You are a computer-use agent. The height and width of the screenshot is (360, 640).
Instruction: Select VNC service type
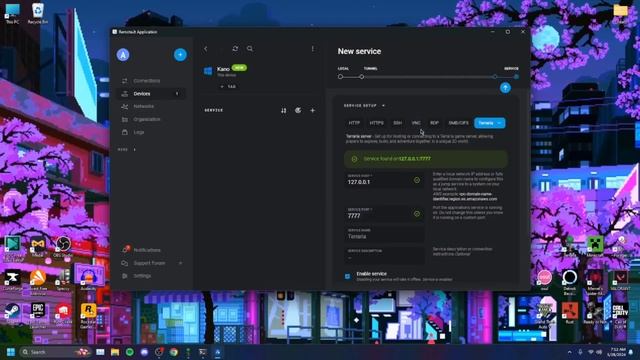point(416,123)
